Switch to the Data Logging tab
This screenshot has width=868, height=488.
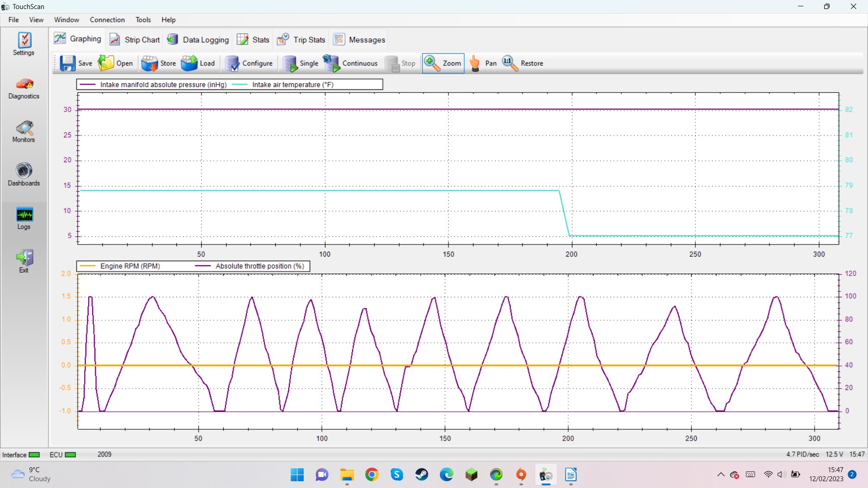(x=198, y=40)
